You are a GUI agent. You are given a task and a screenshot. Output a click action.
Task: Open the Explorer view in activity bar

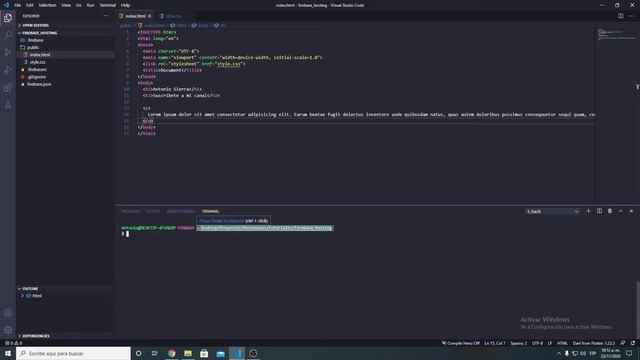click(8, 18)
